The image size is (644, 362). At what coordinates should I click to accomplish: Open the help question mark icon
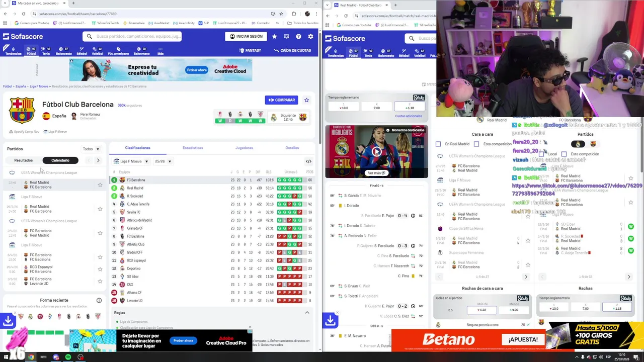click(x=298, y=36)
